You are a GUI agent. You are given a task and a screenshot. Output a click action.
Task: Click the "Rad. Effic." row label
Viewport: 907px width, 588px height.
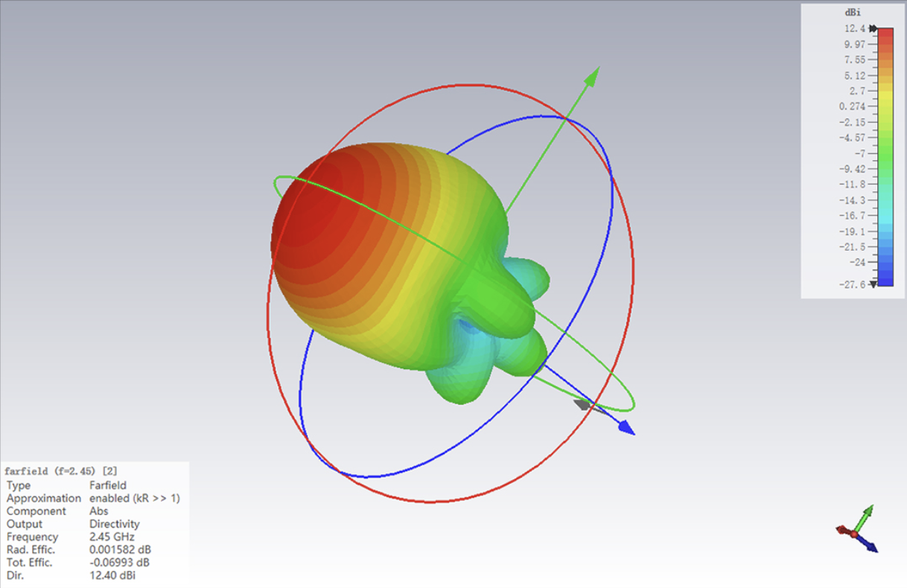click(x=31, y=549)
